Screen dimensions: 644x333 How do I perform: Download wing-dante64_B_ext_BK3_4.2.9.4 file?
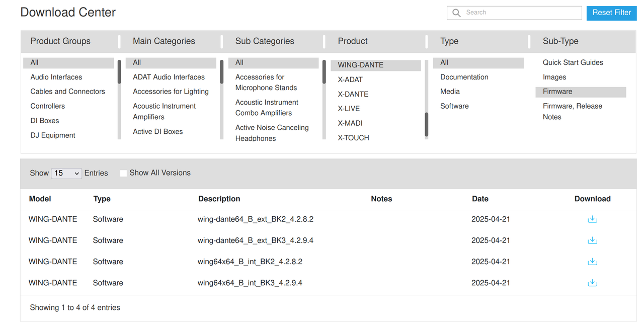(592, 240)
